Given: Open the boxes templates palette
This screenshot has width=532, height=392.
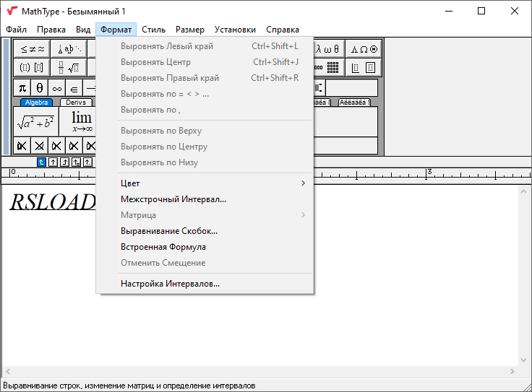Looking at the screenshot, I should 364,67.
